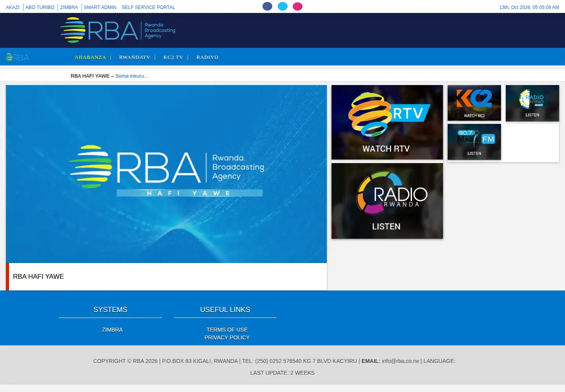The height and width of the screenshot is (392, 565).
Task: Click the date and time in the top bar
Action: coord(529,7)
